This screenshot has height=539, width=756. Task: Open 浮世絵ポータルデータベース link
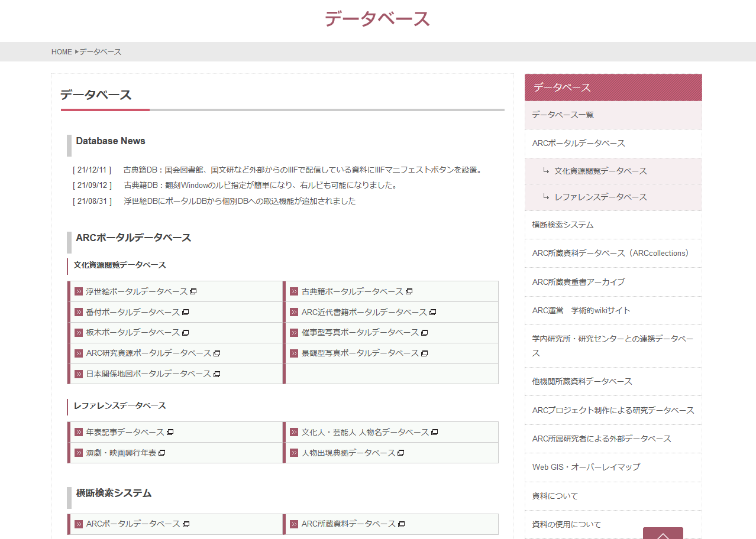point(137,291)
